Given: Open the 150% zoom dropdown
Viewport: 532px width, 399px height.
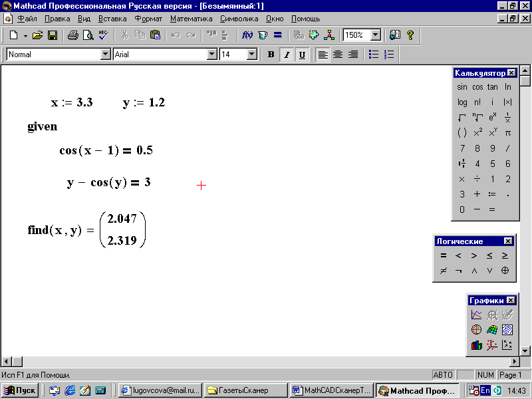Looking at the screenshot, I should pos(375,35).
